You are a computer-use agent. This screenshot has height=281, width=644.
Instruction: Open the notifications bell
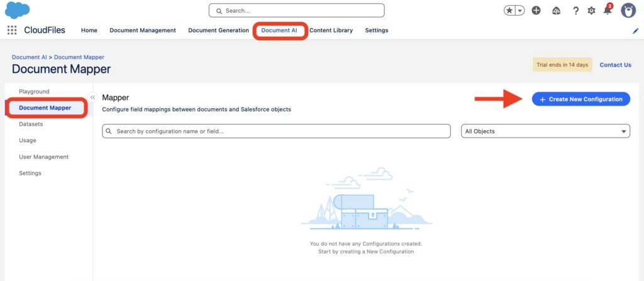608,10
